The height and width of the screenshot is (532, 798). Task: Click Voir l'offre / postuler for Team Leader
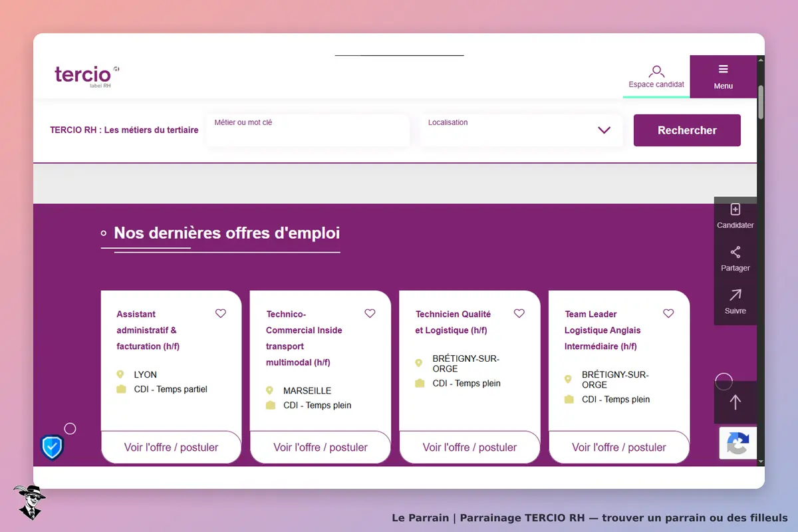[619, 448]
